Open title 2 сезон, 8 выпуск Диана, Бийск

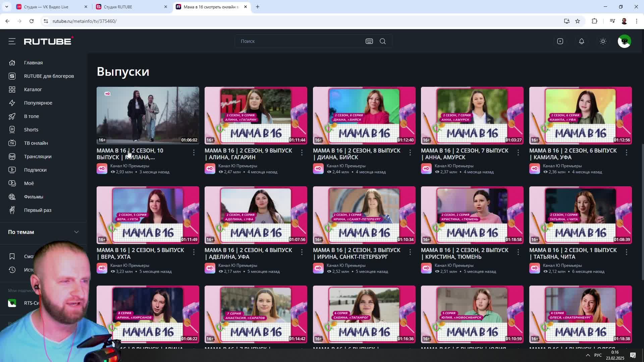tap(357, 154)
